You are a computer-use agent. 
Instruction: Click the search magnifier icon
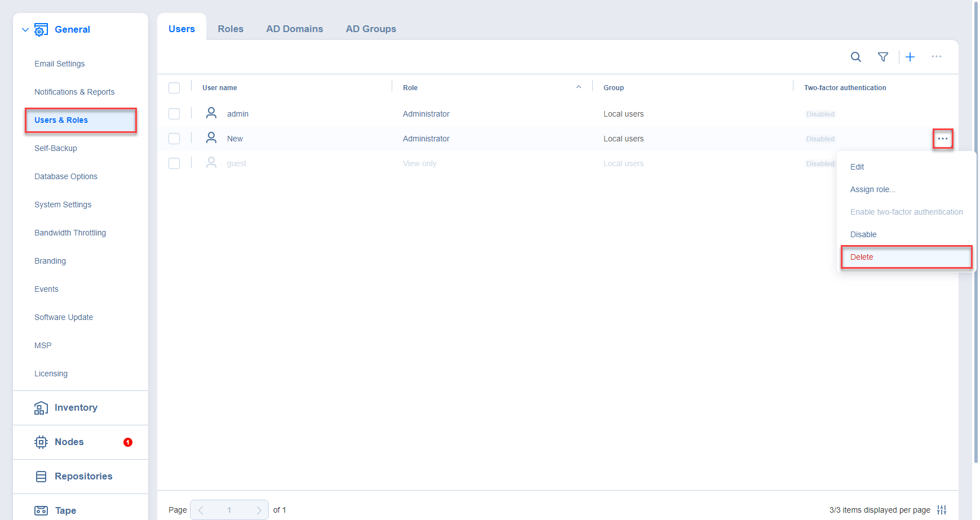tap(855, 57)
